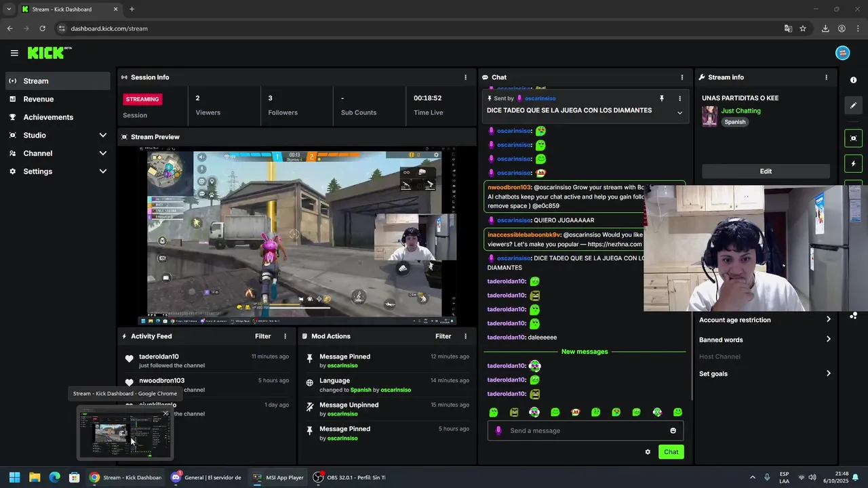Close the Chrome taskbar preview thumbnail
This screenshot has height=488, width=868.
click(165, 413)
